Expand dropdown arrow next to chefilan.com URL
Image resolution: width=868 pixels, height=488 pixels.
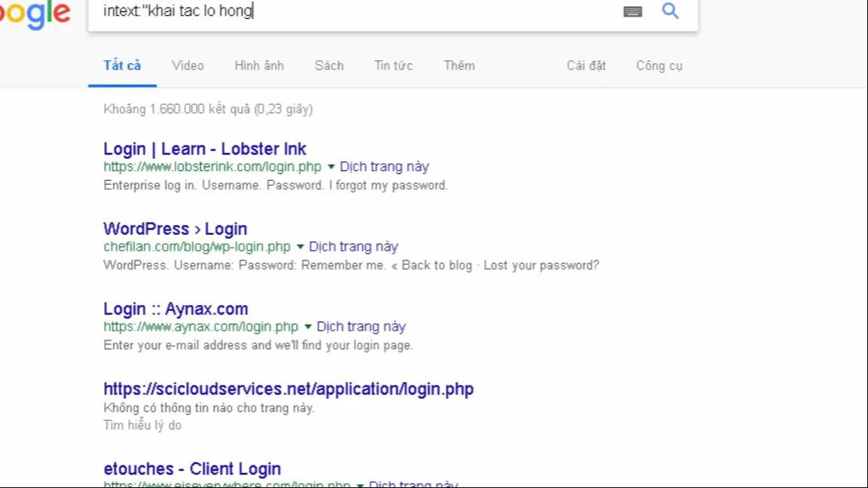300,247
